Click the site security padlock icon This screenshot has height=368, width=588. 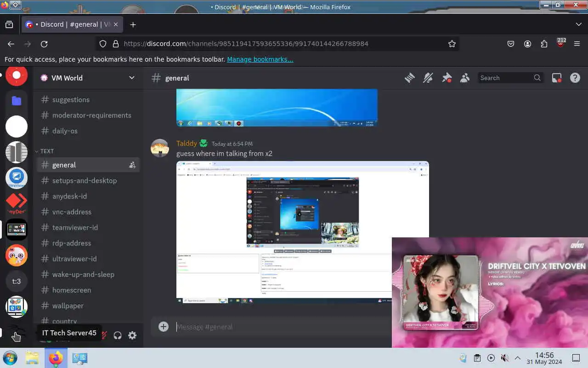click(116, 44)
